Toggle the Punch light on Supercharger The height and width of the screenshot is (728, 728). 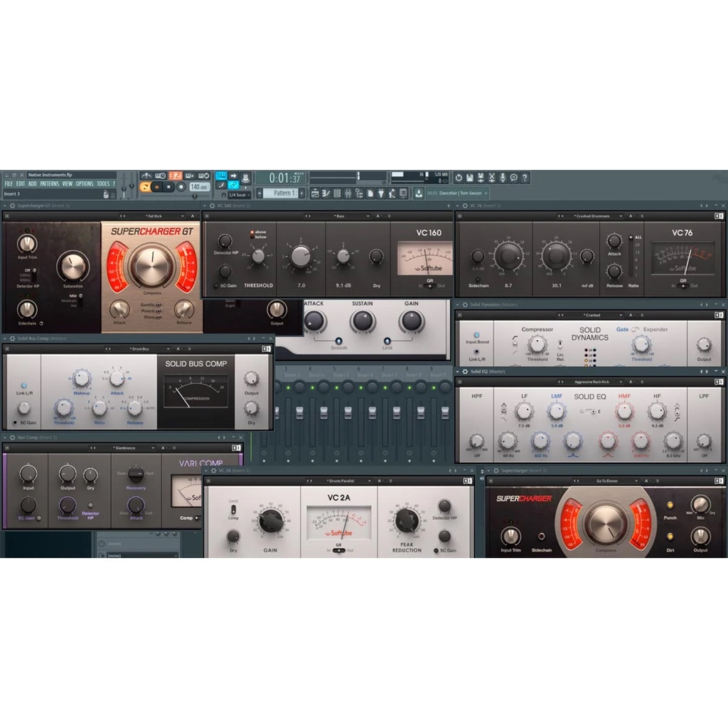[670, 505]
